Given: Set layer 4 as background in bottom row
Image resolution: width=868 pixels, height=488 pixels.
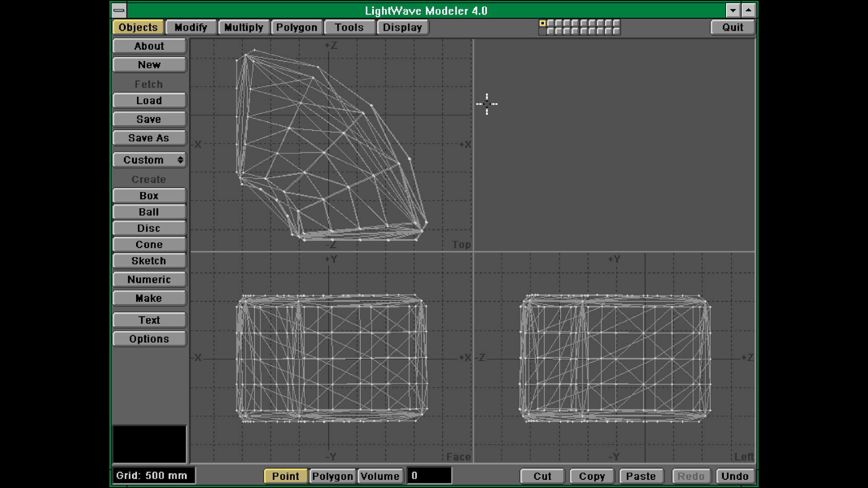Looking at the screenshot, I should (567, 31).
